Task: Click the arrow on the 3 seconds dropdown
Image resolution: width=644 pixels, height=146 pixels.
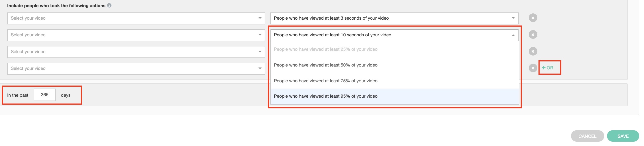Action: (513, 18)
